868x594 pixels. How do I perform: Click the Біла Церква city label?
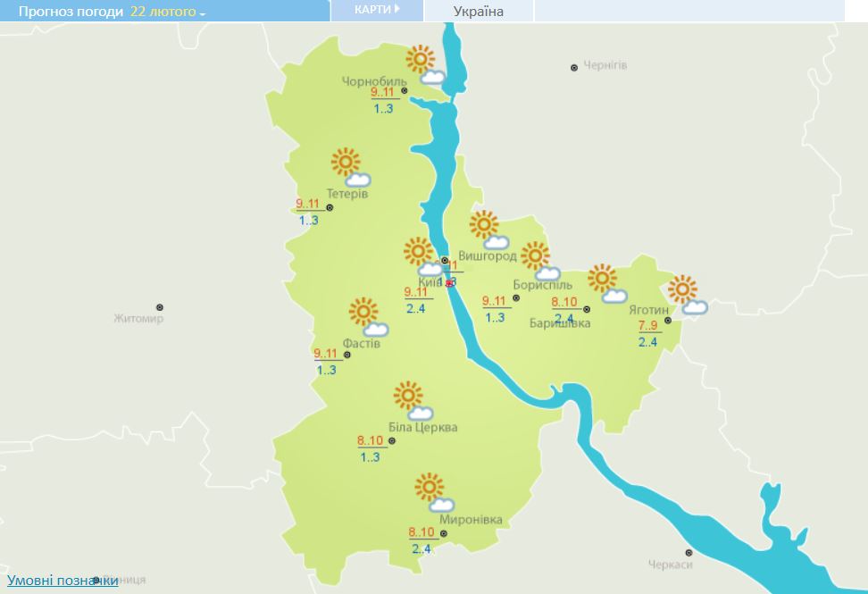[x=423, y=427]
